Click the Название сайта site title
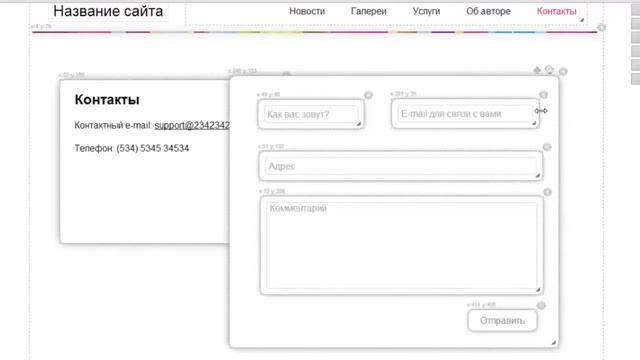640x360 pixels. (x=108, y=11)
